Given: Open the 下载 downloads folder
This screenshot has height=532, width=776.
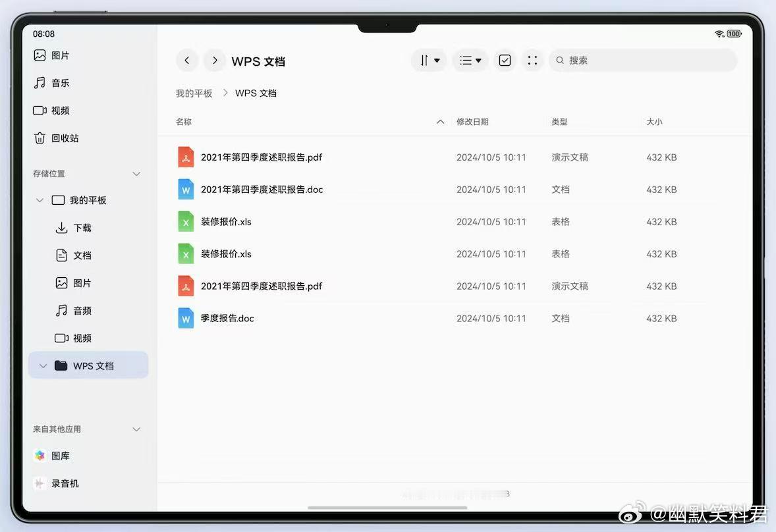Looking at the screenshot, I should (73, 228).
